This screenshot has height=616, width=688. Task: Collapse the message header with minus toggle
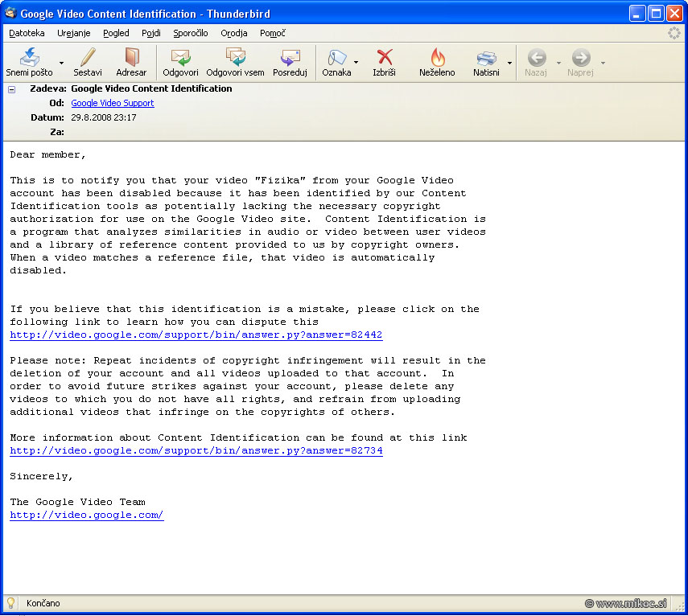click(12, 89)
